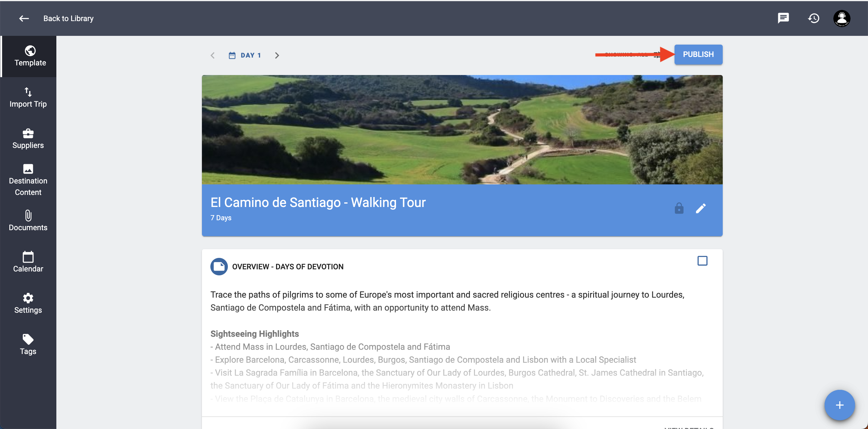Screen dimensions: 868x429
Task: Click Overview - Days of Devotion heading
Action: (x=288, y=267)
